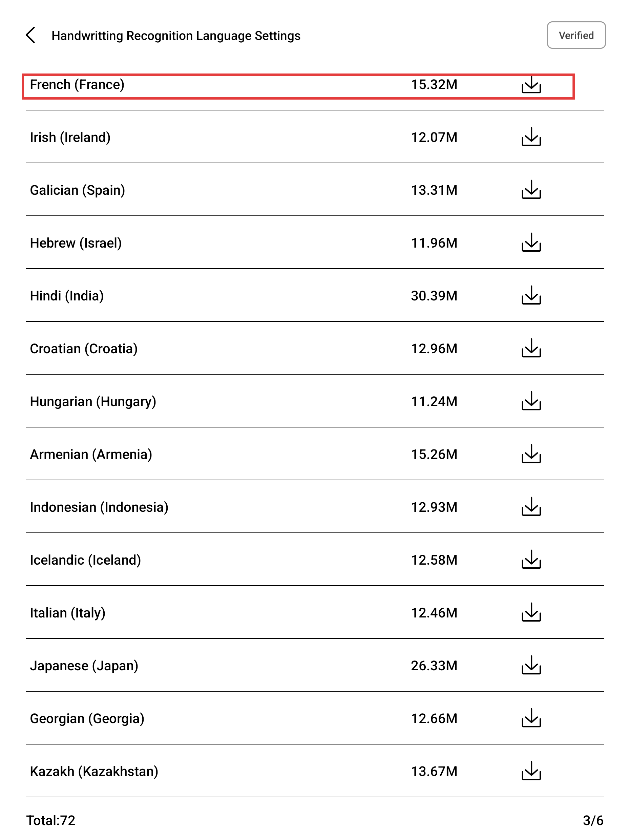Click the 3/6 page indicator
The height and width of the screenshot is (840, 630).
(592, 820)
